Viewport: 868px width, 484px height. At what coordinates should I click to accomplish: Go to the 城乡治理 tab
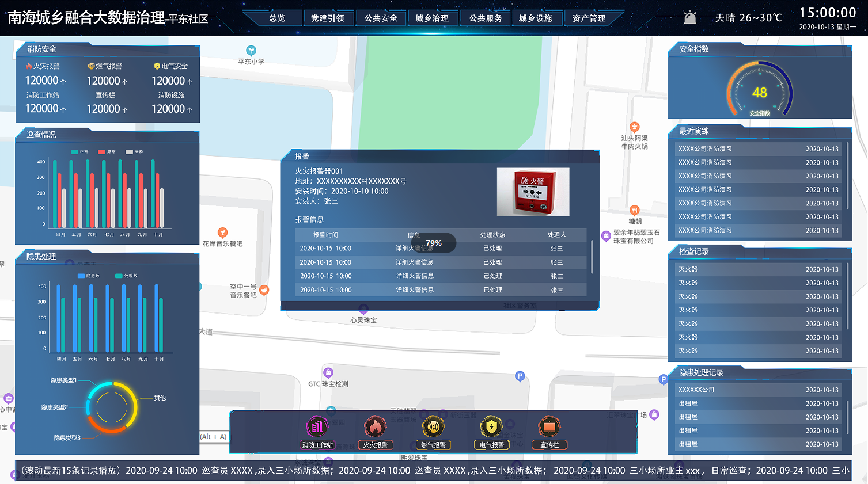(432, 18)
